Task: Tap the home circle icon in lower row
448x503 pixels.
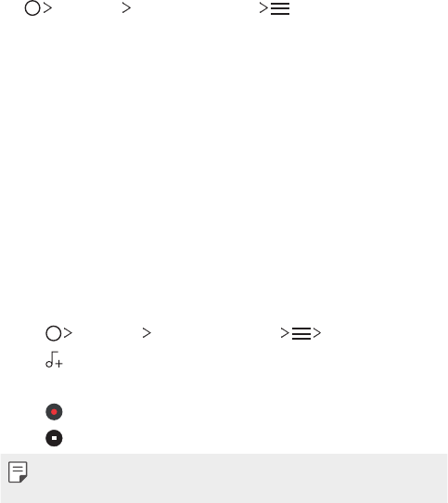Action: tap(54, 333)
